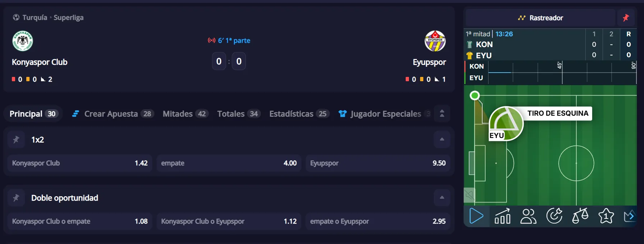The width and height of the screenshot is (644, 244).
Task: Bet on Konyaspor Club at 1.42
Action: click(80, 163)
